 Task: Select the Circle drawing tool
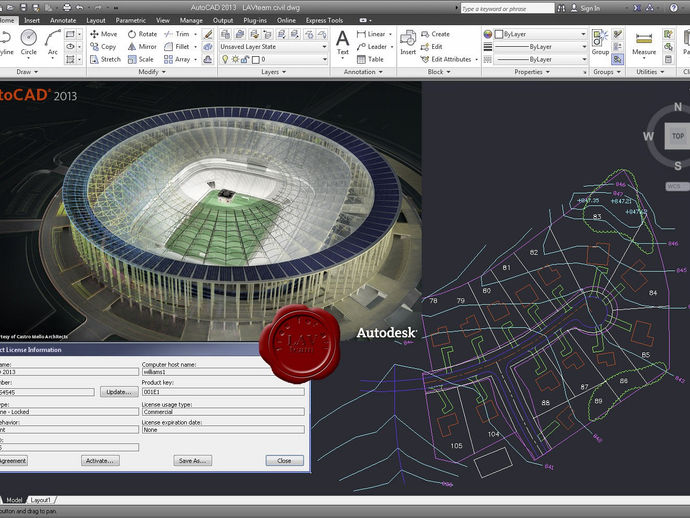point(29,42)
